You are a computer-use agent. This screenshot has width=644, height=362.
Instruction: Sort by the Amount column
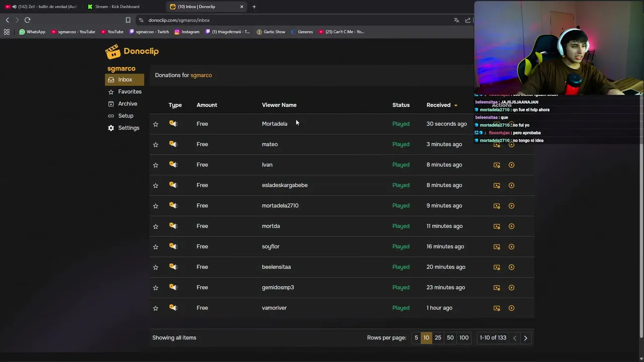pyautogui.click(x=207, y=105)
